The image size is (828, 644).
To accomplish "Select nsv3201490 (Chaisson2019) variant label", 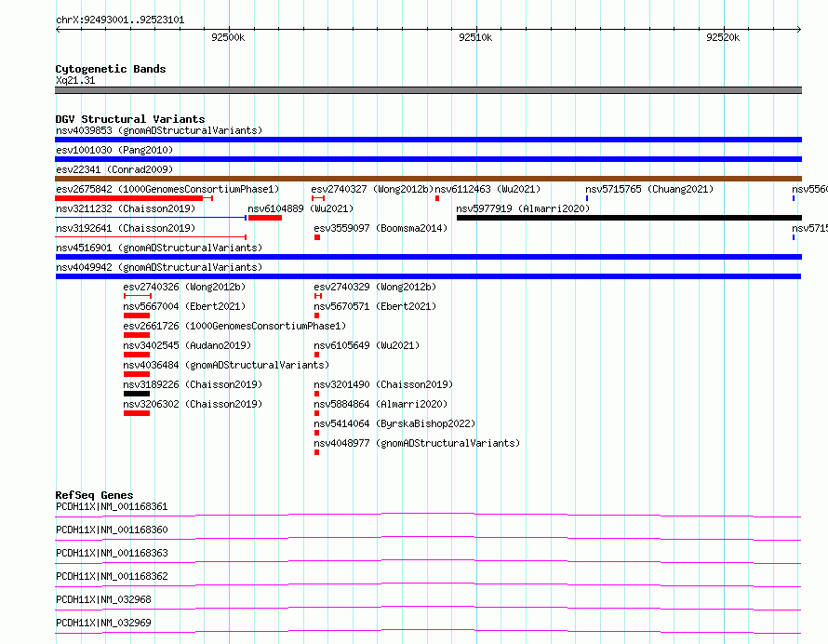I will point(384,384).
